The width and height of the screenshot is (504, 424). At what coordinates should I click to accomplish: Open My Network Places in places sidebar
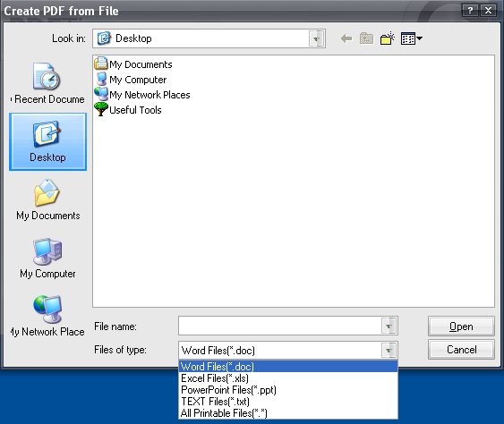click(47, 316)
